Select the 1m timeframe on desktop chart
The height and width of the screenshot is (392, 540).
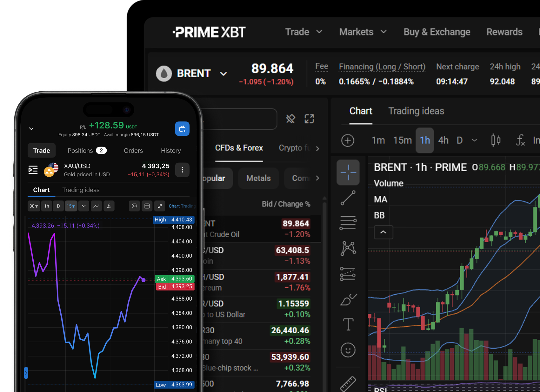tap(378, 140)
